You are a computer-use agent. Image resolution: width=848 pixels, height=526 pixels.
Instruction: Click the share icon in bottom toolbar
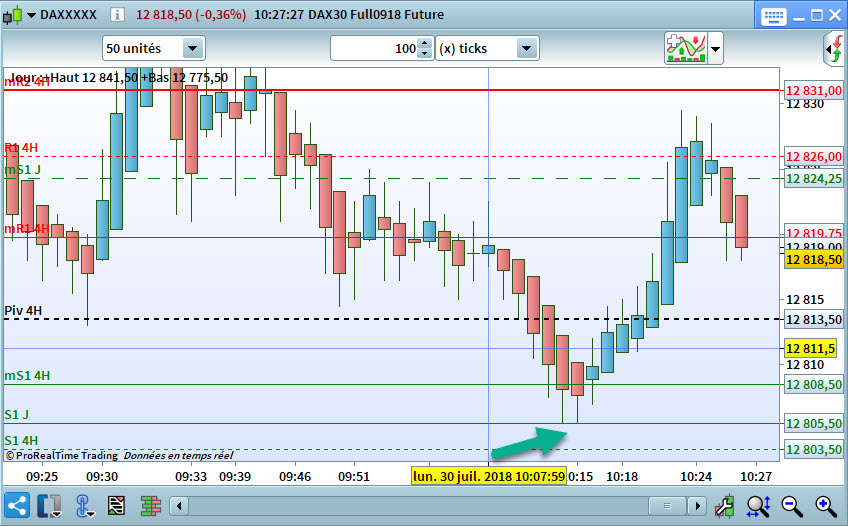point(16,506)
